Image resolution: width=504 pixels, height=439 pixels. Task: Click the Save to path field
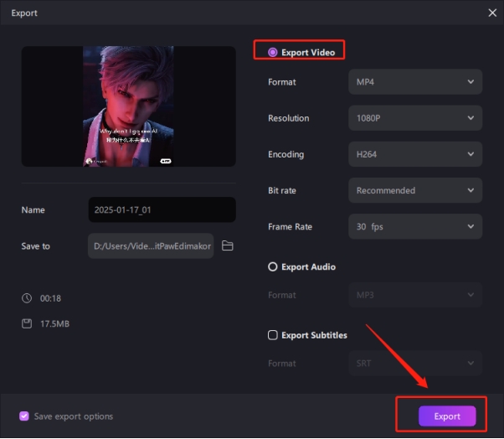tap(151, 246)
